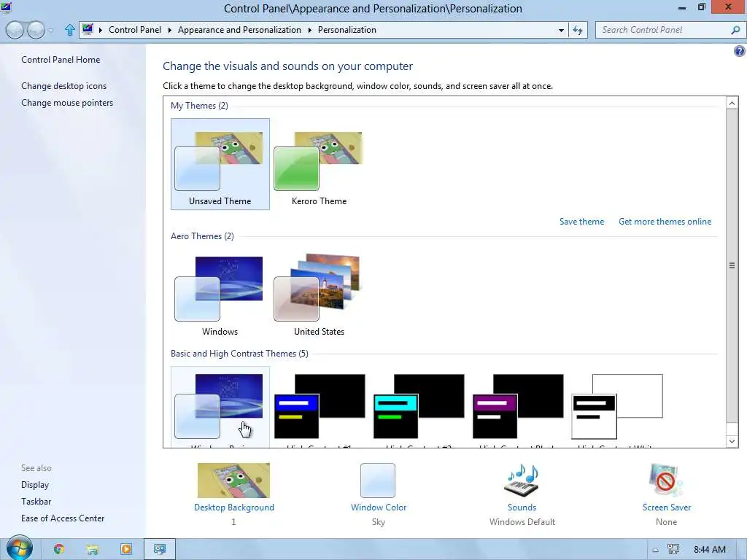The image size is (747, 560).
Task: Open Change desktop icons link
Action: click(64, 86)
